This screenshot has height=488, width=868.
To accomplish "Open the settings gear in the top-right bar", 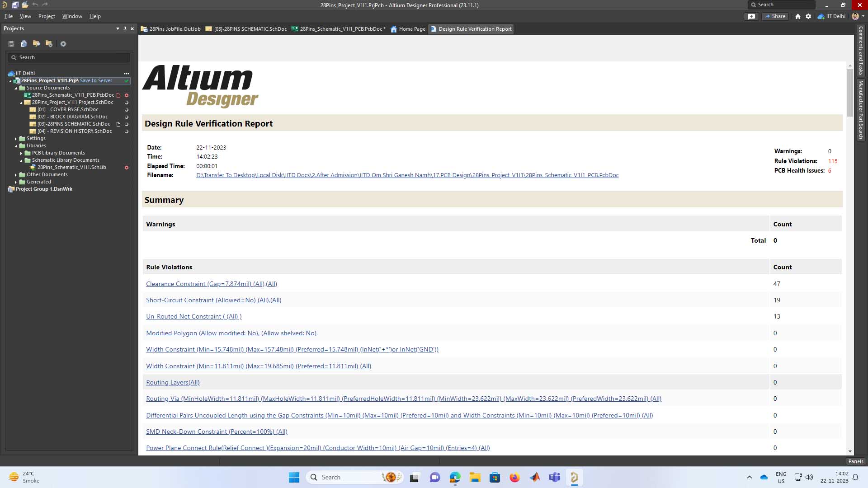I will [808, 16].
